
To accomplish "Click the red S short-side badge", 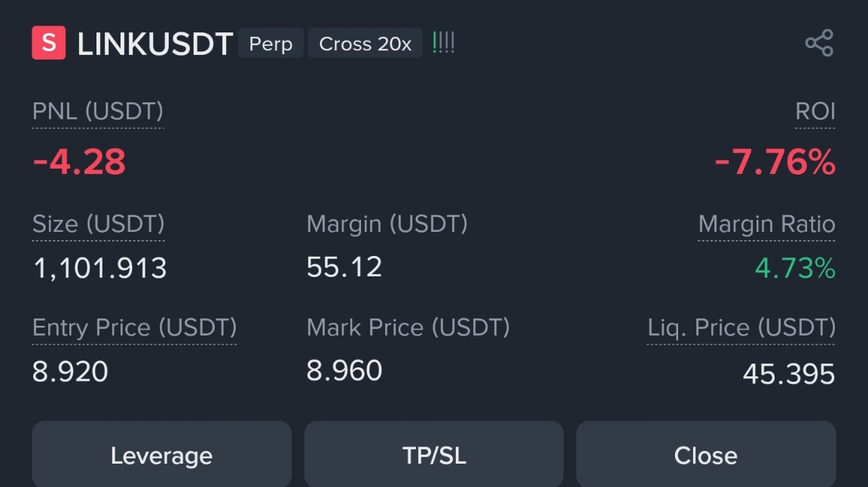I will [49, 43].
